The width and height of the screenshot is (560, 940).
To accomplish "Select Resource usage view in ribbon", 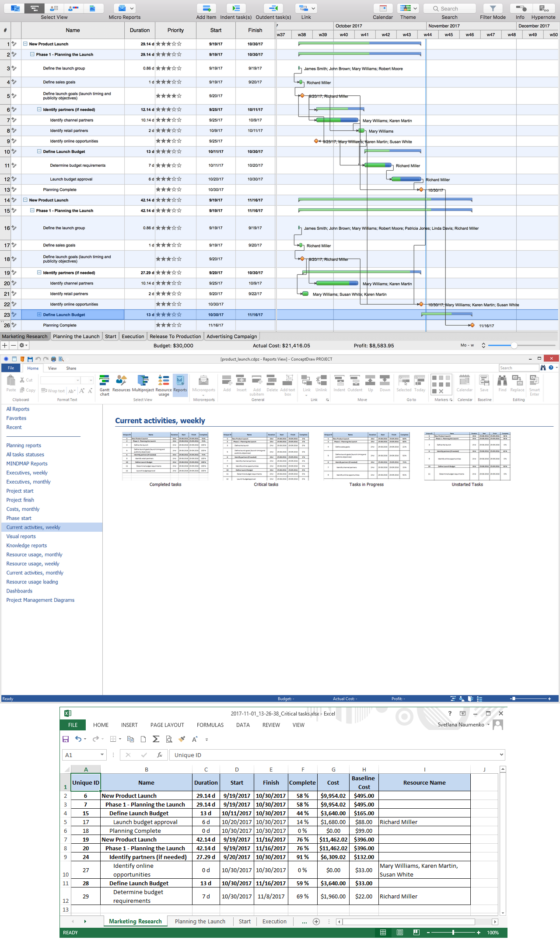I will pyautogui.click(x=164, y=385).
